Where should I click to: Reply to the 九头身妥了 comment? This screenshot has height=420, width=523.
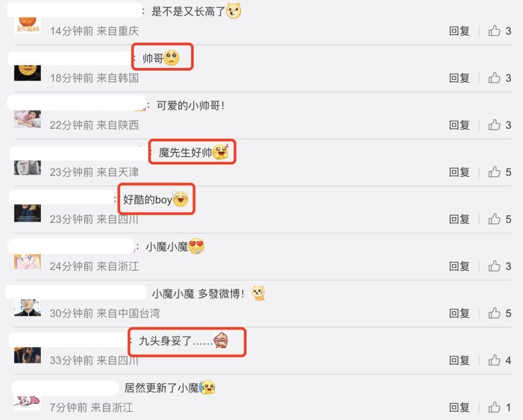point(459,360)
